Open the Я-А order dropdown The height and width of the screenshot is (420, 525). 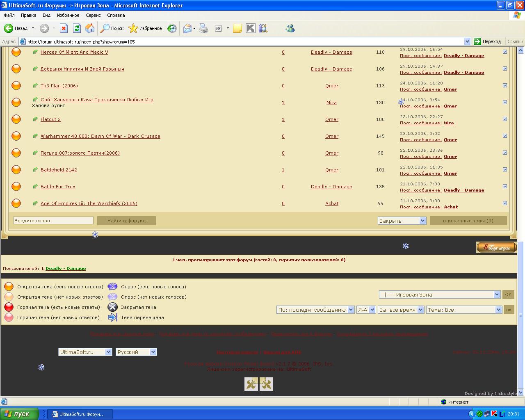pyautogui.click(x=366, y=310)
